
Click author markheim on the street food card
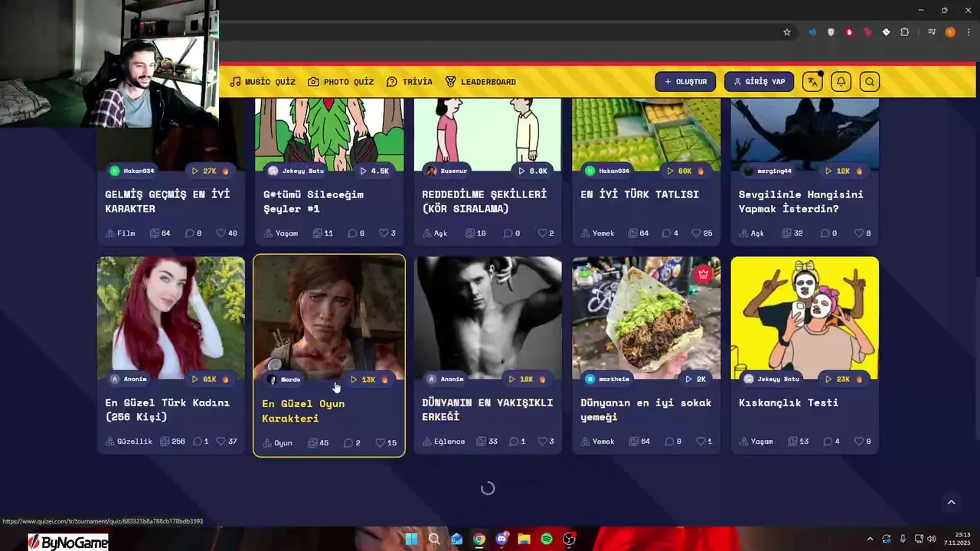pos(607,379)
